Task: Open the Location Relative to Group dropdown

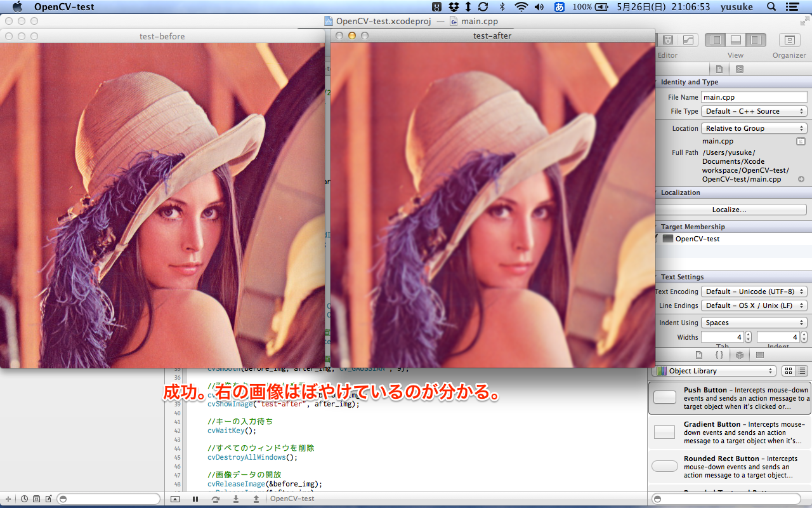Action: coord(754,128)
